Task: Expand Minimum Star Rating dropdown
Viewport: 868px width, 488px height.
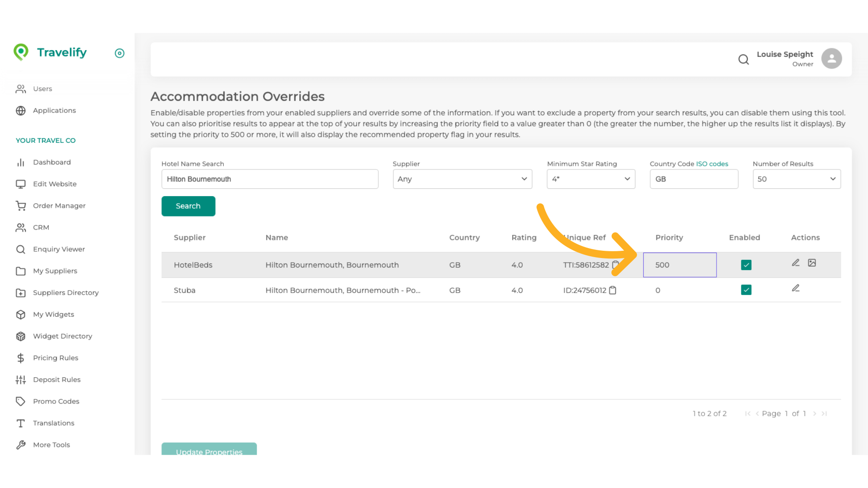Action: point(590,179)
